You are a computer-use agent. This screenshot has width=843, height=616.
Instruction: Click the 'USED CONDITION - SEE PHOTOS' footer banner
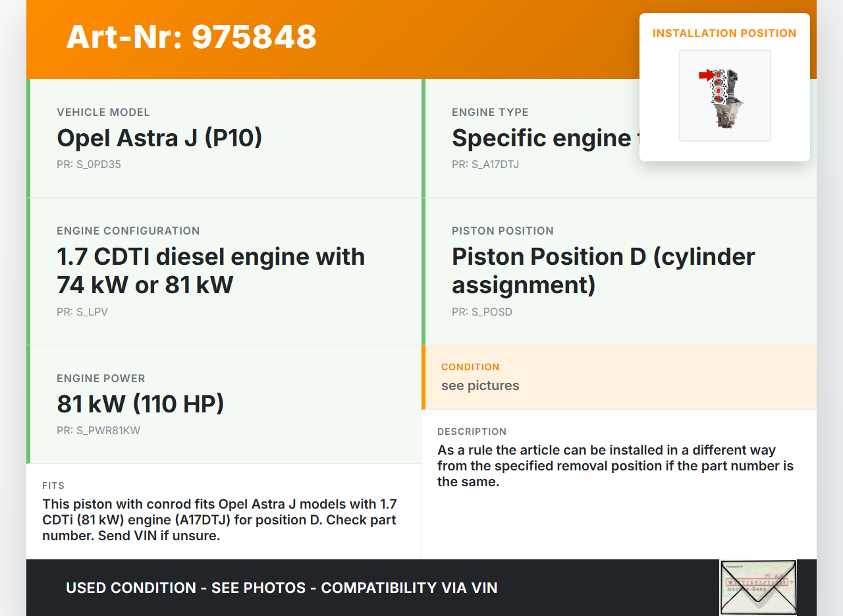click(281, 588)
